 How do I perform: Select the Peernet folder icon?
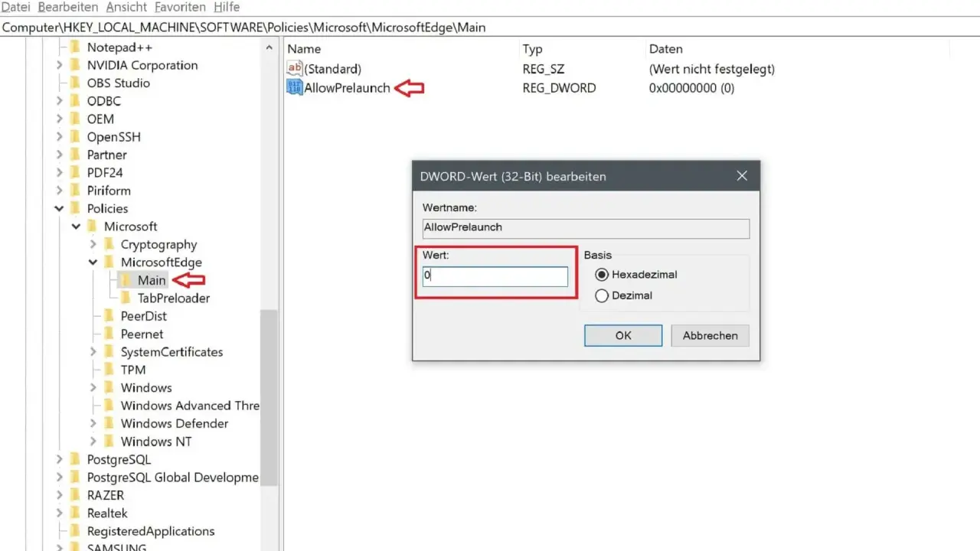(x=109, y=334)
